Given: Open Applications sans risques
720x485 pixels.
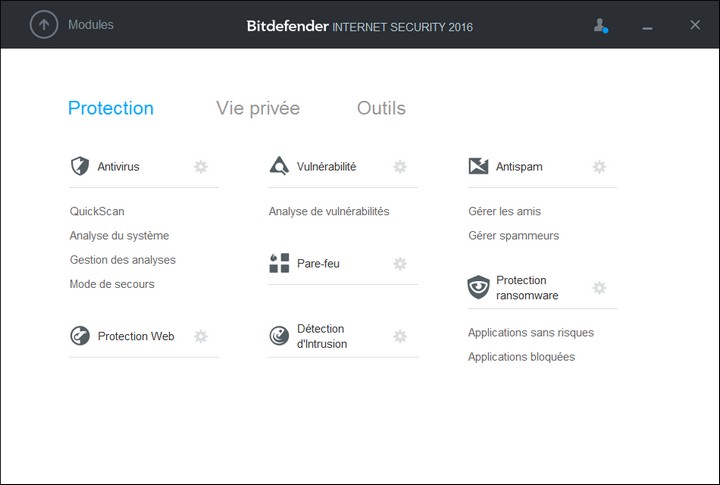Looking at the screenshot, I should pyautogui.click(x=531, y=333).
